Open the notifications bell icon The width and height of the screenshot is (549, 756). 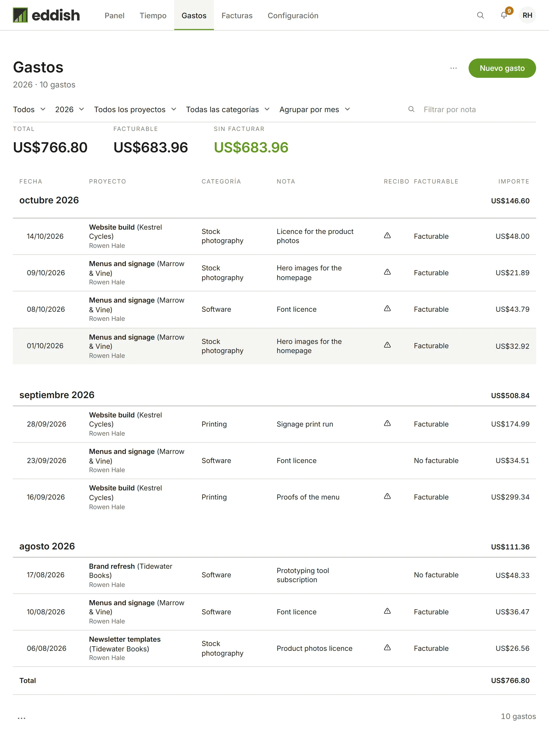504,15
